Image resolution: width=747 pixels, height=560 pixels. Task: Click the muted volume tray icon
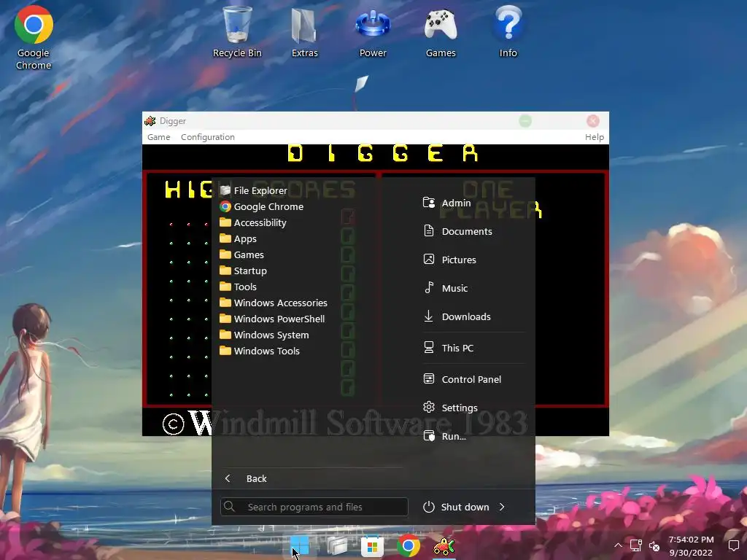pos(654,545)
